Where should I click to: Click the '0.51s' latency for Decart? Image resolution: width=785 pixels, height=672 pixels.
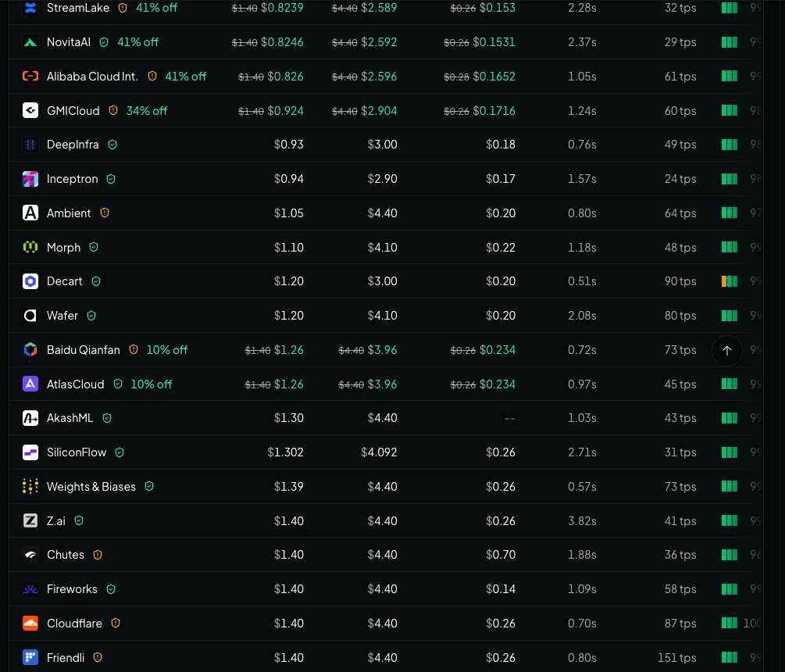click(582, 281)
